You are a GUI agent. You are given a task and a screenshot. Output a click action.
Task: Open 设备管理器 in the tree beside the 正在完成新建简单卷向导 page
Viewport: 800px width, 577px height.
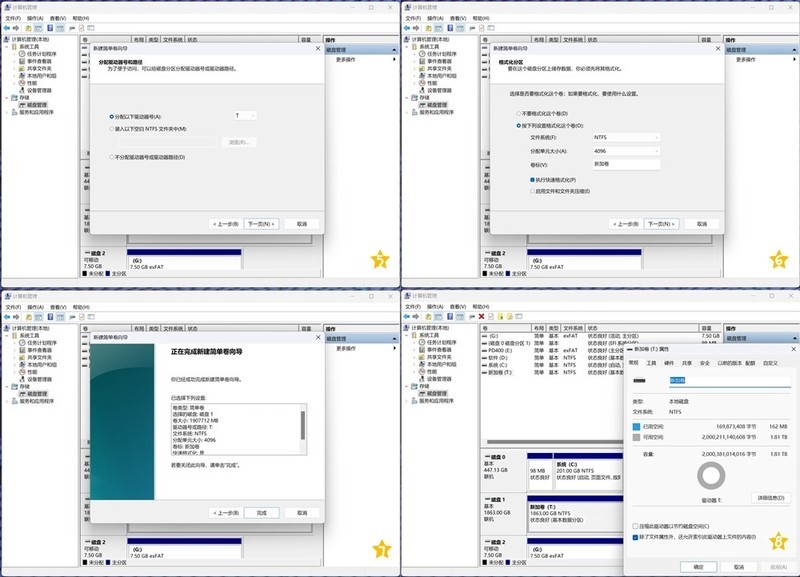(40, 379)
